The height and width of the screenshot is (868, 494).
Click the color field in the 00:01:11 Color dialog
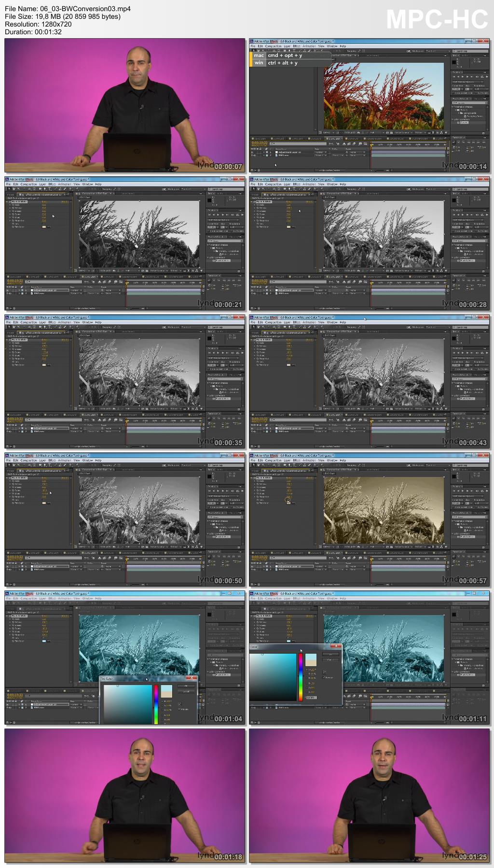pyautogui.click(x=273, y=677)
